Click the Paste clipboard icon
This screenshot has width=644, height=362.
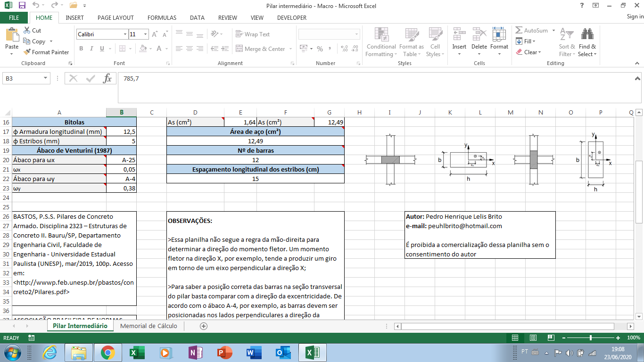[x=12, y=34]
